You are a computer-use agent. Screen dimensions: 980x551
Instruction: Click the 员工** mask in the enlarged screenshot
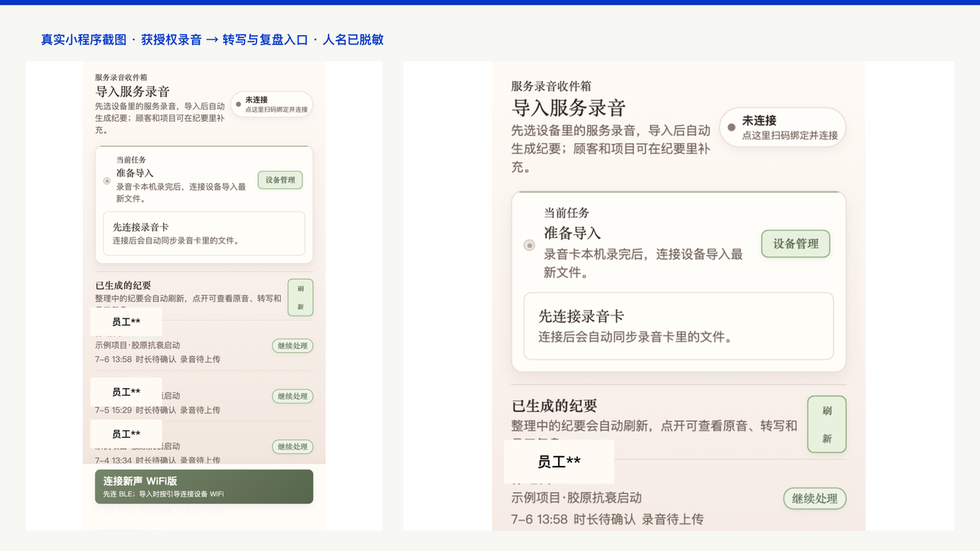(559, 461)
